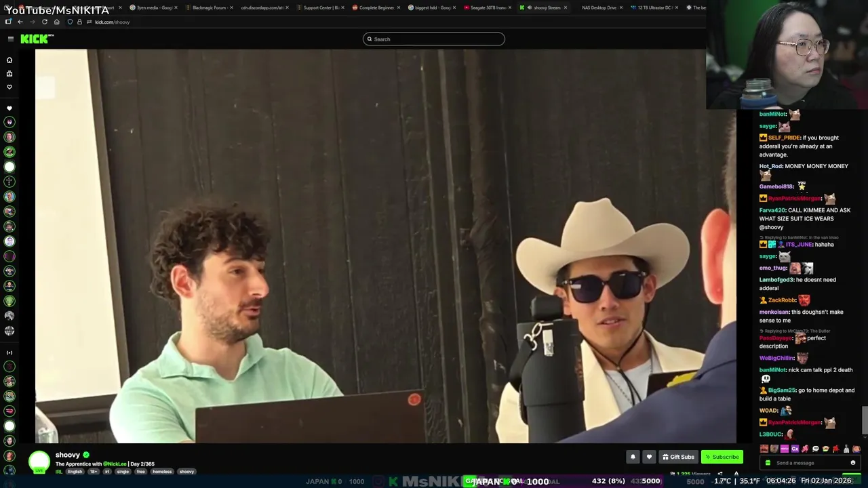This screenshot has width=868, height=488.
Task: Click the 18+ tag
Action: pos(94,472)
